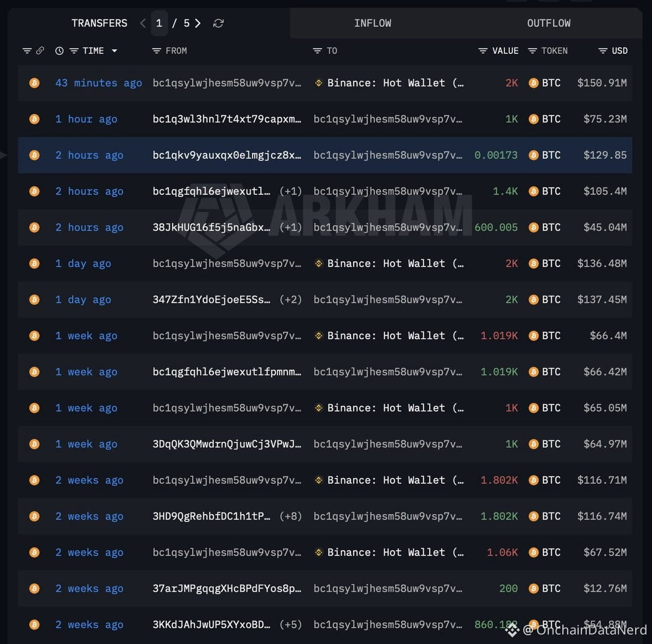The height and width of the screenshot is (644, 652).
Task: Open recipient address in 1 hour ago row
Action: click(x=388, y=119)
